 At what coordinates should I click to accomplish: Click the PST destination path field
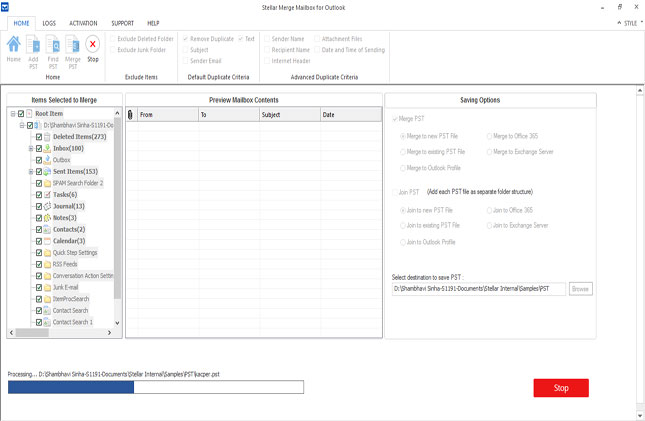click(x=479, y=288)
